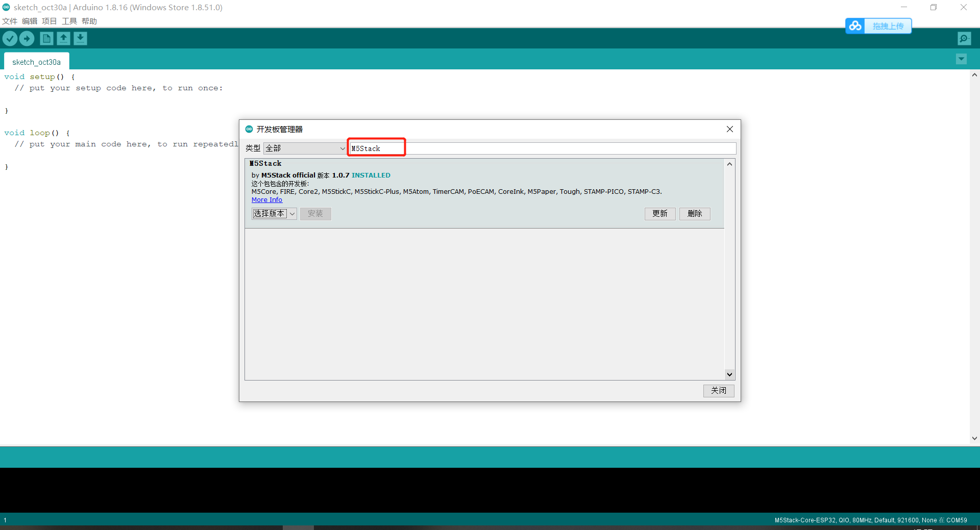This screenshot has height=530, width=980.
Task: Click the editor scroll up arrow
Action: coord(974,75)
